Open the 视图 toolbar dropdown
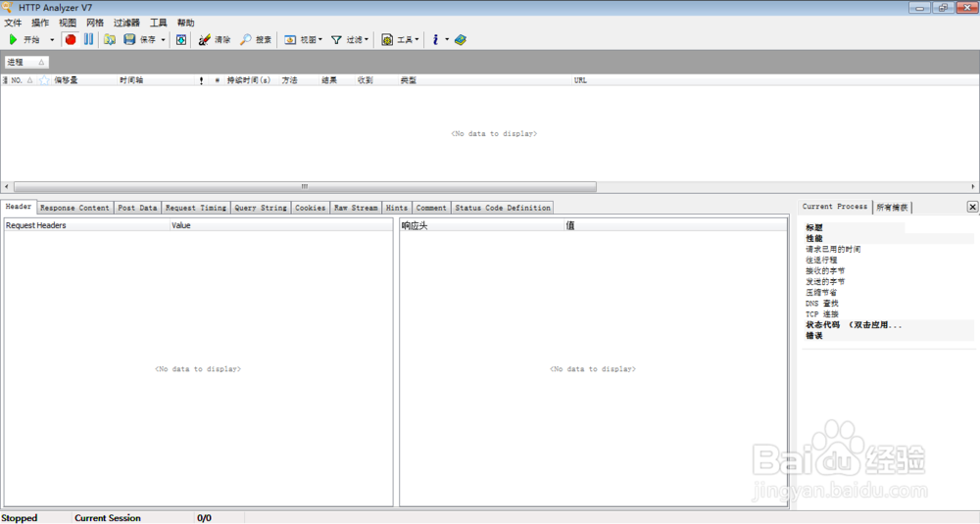This screenshot has height=524, width=980. click(x=303, y=39)
